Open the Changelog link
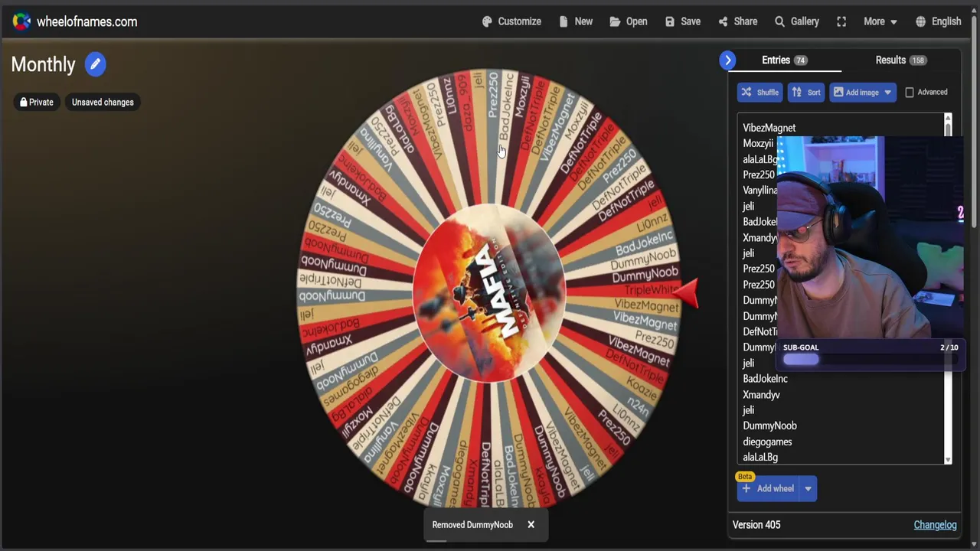 click(x=935, y=524)
